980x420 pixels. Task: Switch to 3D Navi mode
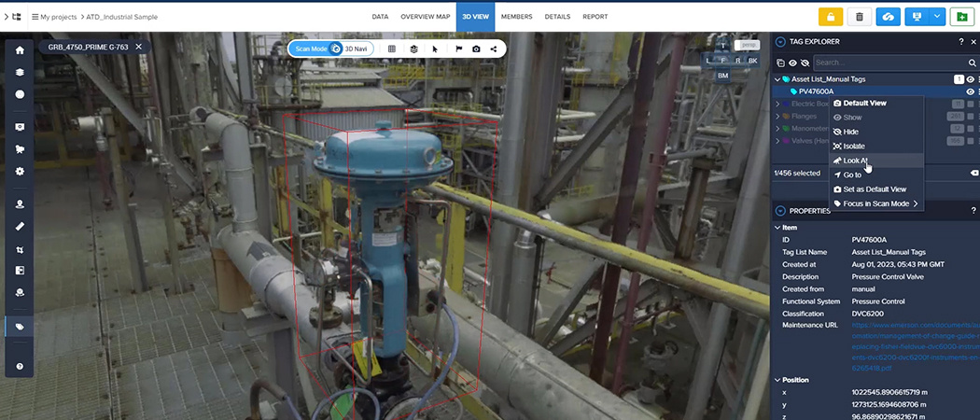click(x=358, y=49)
